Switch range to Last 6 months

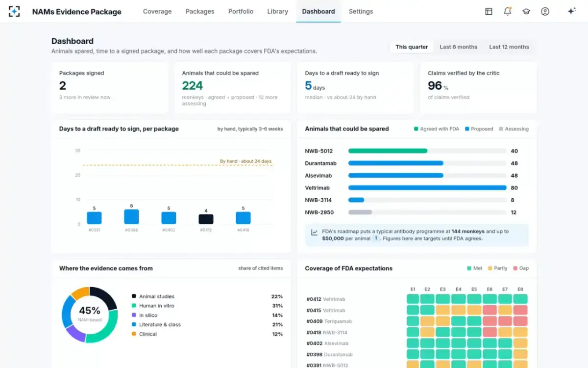pyautogui.click(x=459, y=47)
